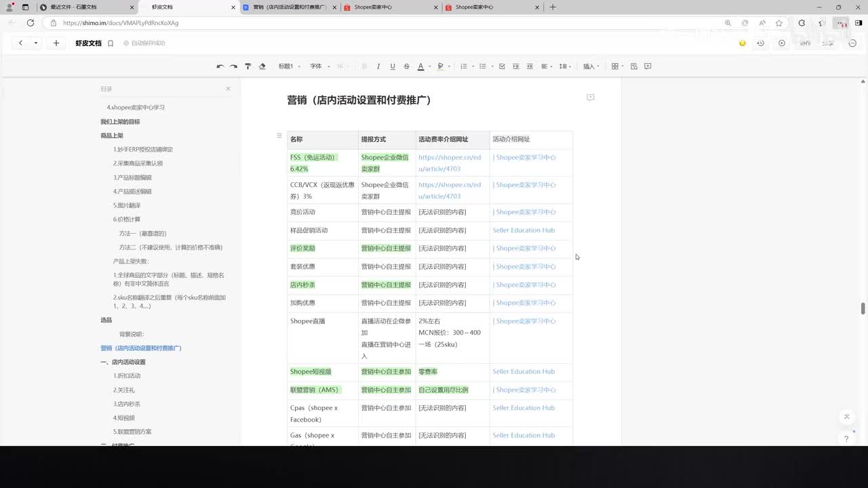Apply the highlight color marker

click(440, 66)
